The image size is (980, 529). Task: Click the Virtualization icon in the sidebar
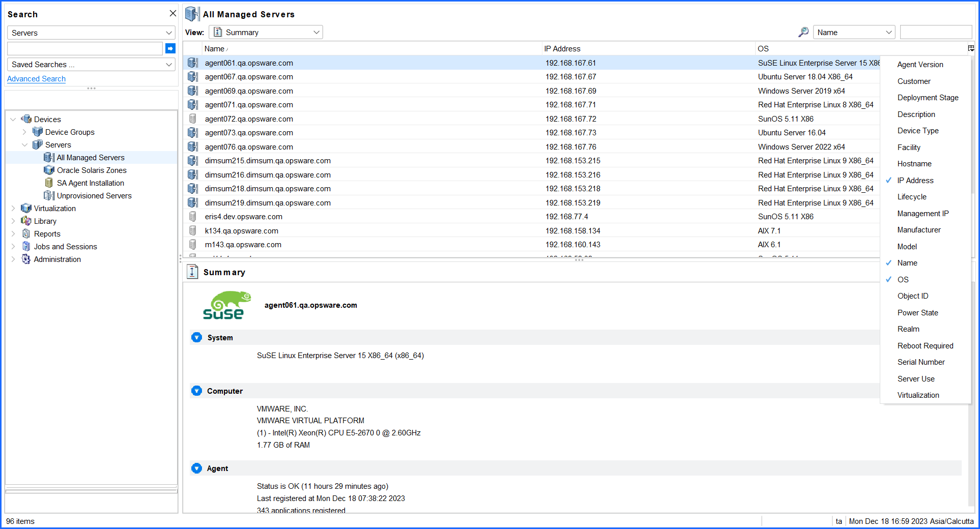[x=26, y=208]
